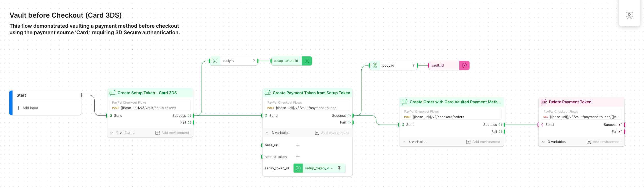Click the plus icon next to access_token
Viewport: 644px width, 188px height.
click(298, 157)
